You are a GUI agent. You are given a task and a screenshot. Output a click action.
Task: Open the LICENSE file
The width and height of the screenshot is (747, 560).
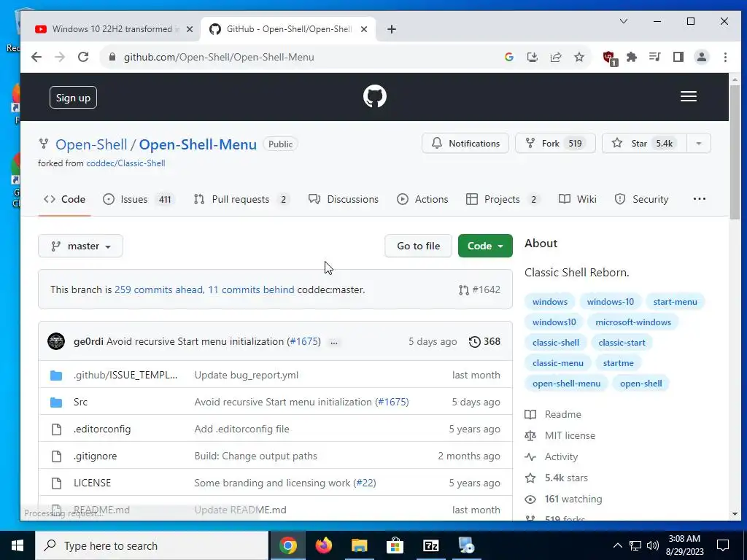(x=93, y=483)
